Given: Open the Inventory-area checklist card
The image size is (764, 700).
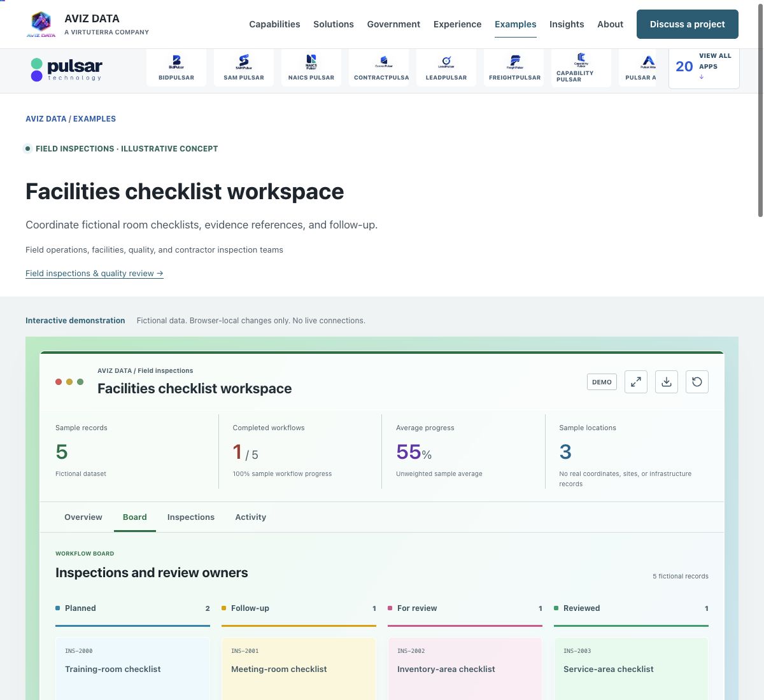Looking at the screenshot, I should (x=465, y=669).
